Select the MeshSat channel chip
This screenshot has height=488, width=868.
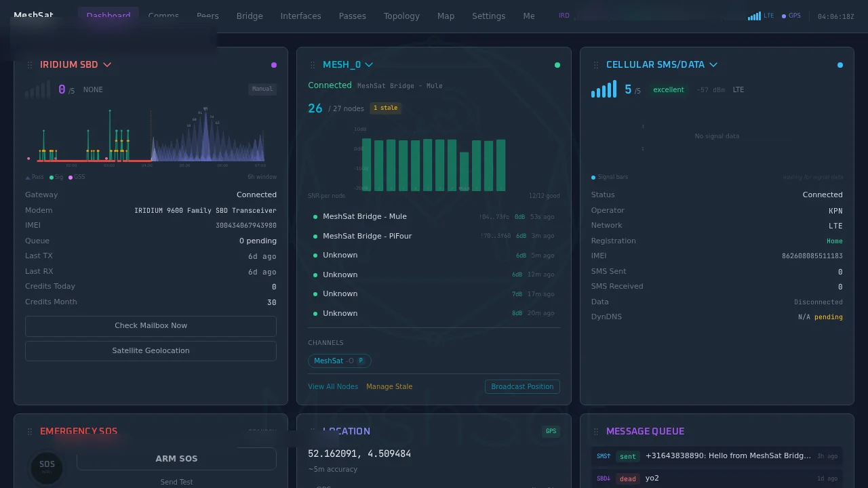point(339,361)
